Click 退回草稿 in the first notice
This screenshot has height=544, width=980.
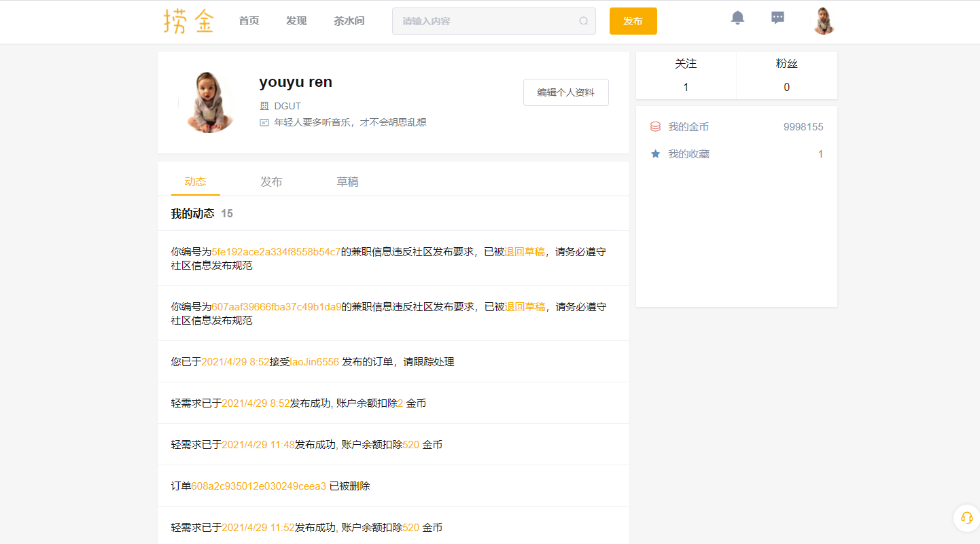coord(525,251)
